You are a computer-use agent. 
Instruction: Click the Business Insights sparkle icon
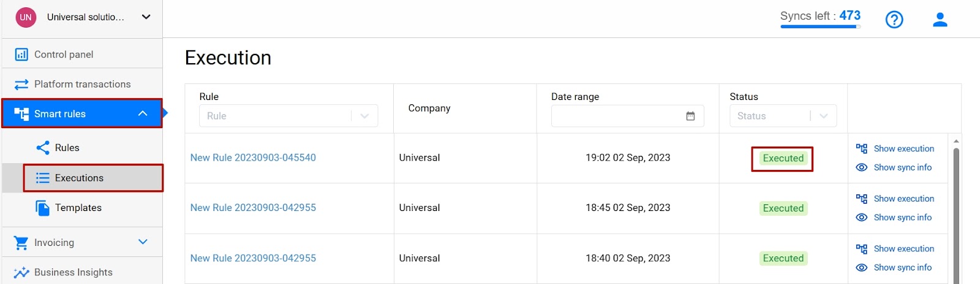tap(21, 272)
